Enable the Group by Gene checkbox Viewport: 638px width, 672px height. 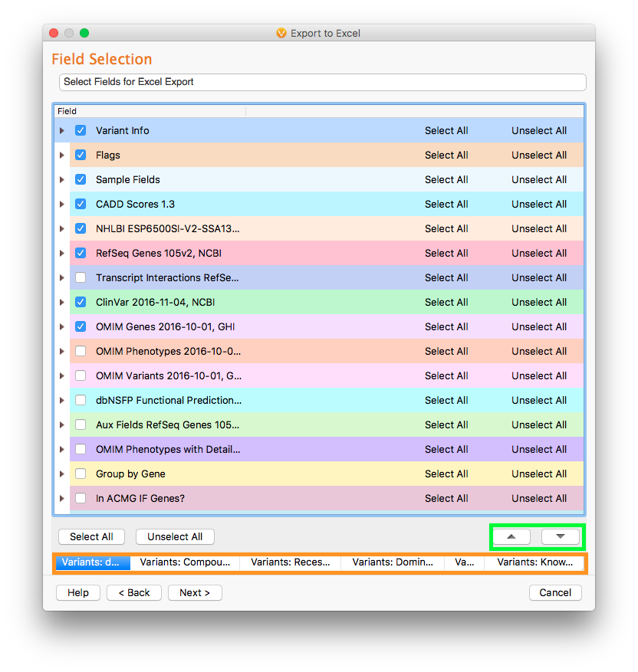81,474
